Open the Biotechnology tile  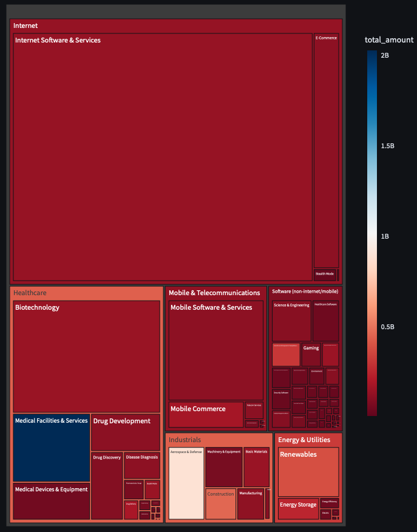(x=86, y=356)
